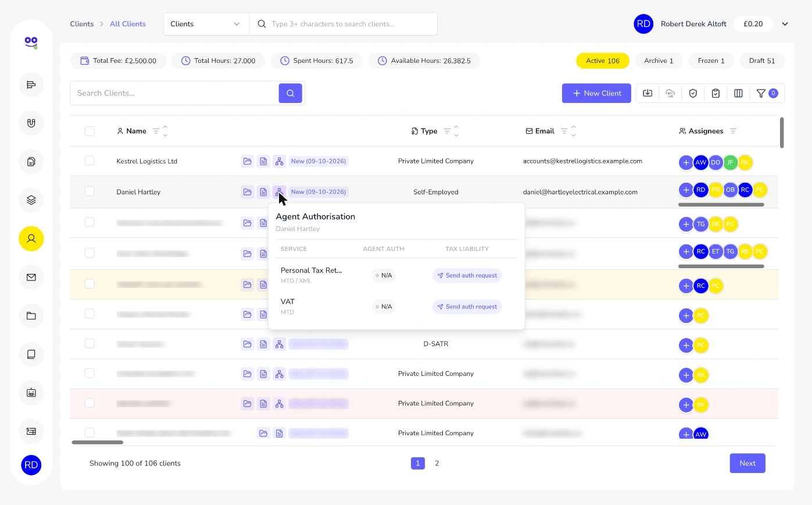Tick the checkbox in the yellow highlighted row
Screen dimensions: 812x505
pos(90,284)
